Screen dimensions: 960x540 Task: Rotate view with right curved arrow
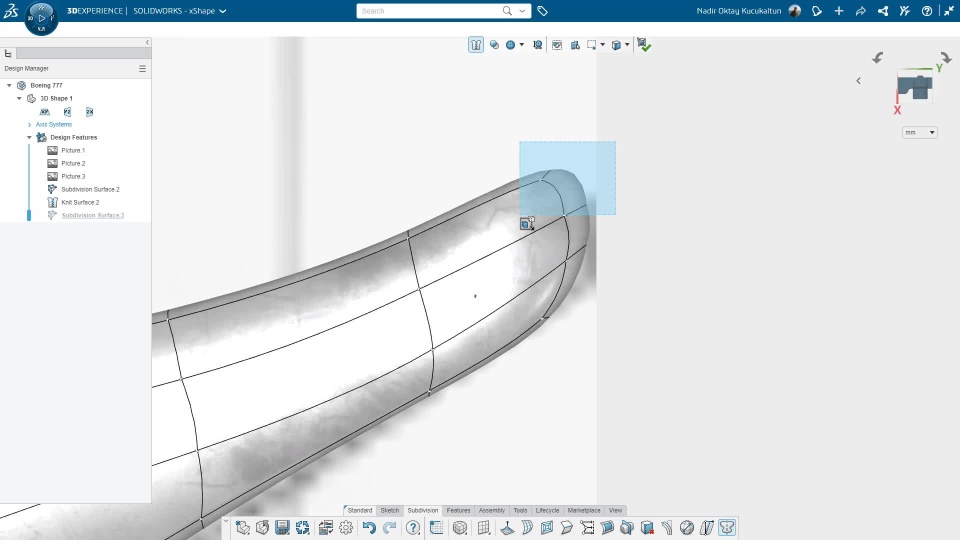pos(947,58)
